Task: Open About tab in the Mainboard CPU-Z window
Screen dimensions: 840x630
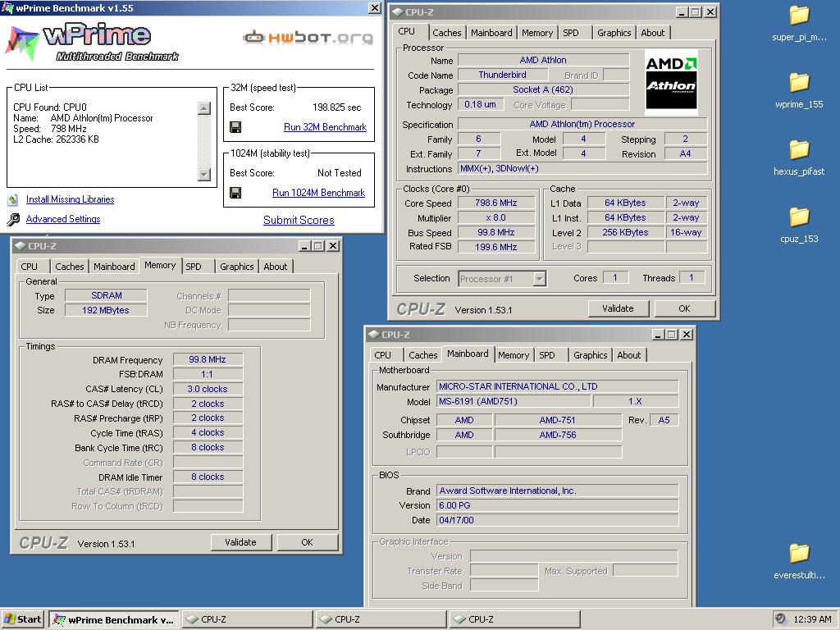Action: pos(629,354)
